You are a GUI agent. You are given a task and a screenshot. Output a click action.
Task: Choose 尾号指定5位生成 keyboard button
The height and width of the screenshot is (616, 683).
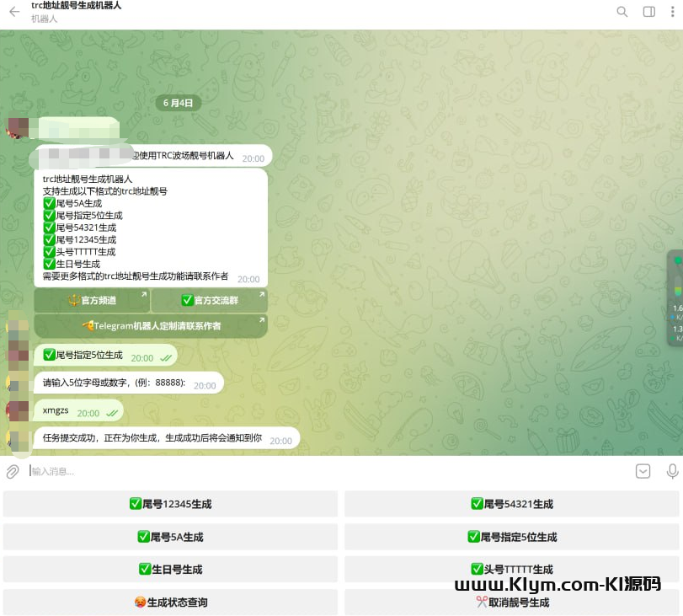512,537
